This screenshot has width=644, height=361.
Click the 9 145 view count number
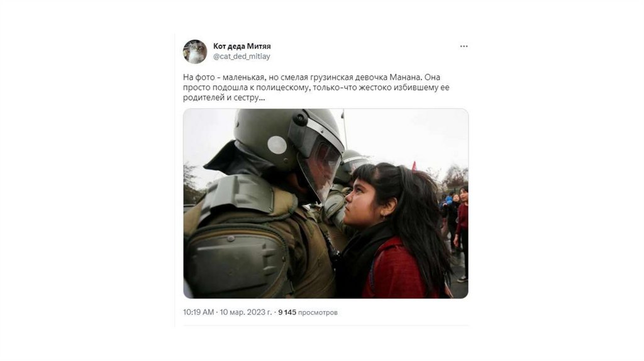coord(287,312)
